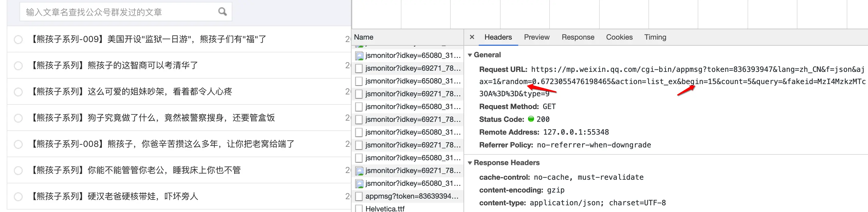Click the Request Method value GET

(x=549, y=107)
